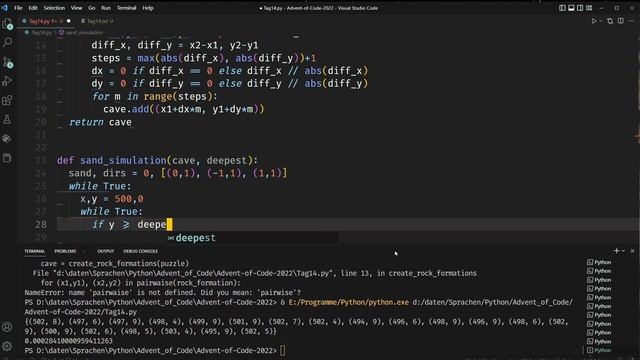This screenshot has width=640, height=360.
Task: Open the File menu
Action: coord(18,8)
